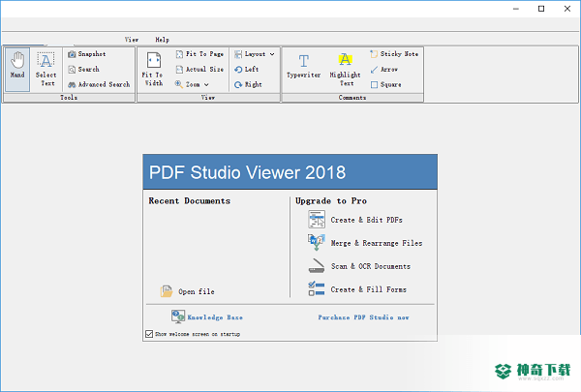Minimize the application window
The width and height of the screenshot is (581, 392).
516,9
